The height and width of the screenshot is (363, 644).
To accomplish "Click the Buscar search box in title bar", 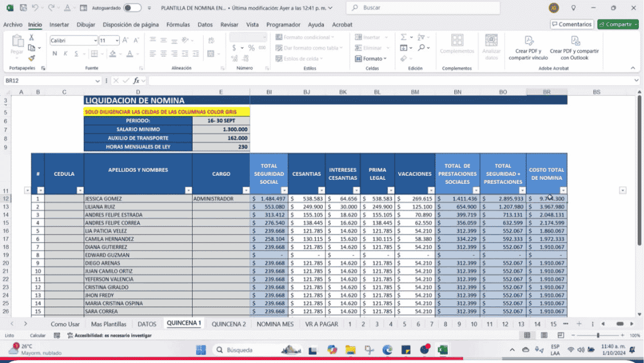I will (x=423, y=8).
